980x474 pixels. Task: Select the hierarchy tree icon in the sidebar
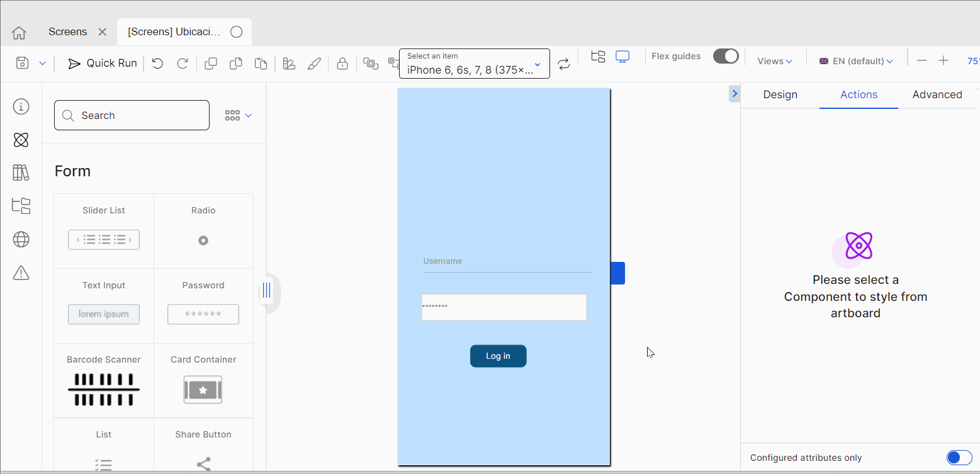(x=21, y=206)
